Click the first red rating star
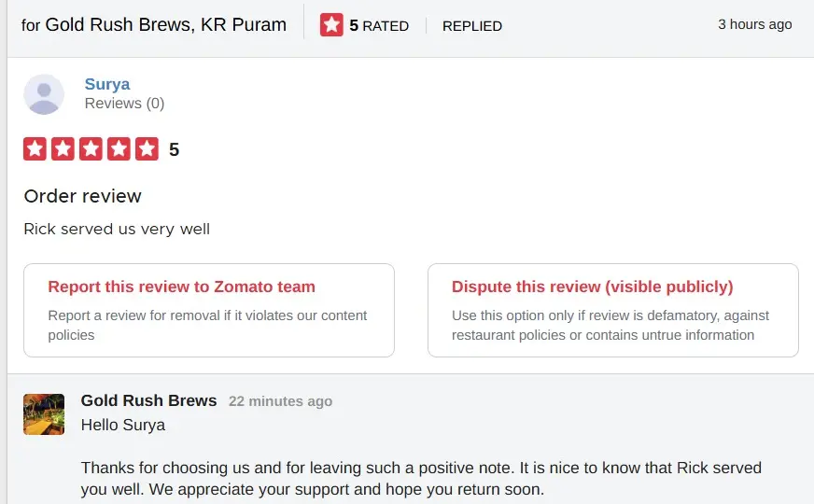Image resolution: width=814 pixels, height=504 pixels. [35, 149]
